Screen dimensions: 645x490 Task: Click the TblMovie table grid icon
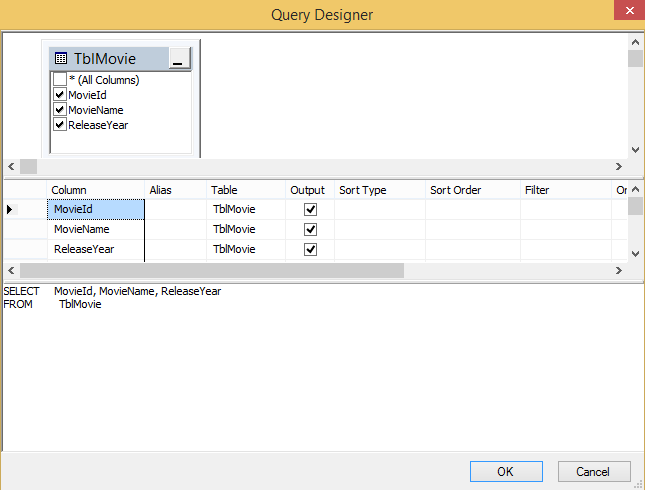61,59
